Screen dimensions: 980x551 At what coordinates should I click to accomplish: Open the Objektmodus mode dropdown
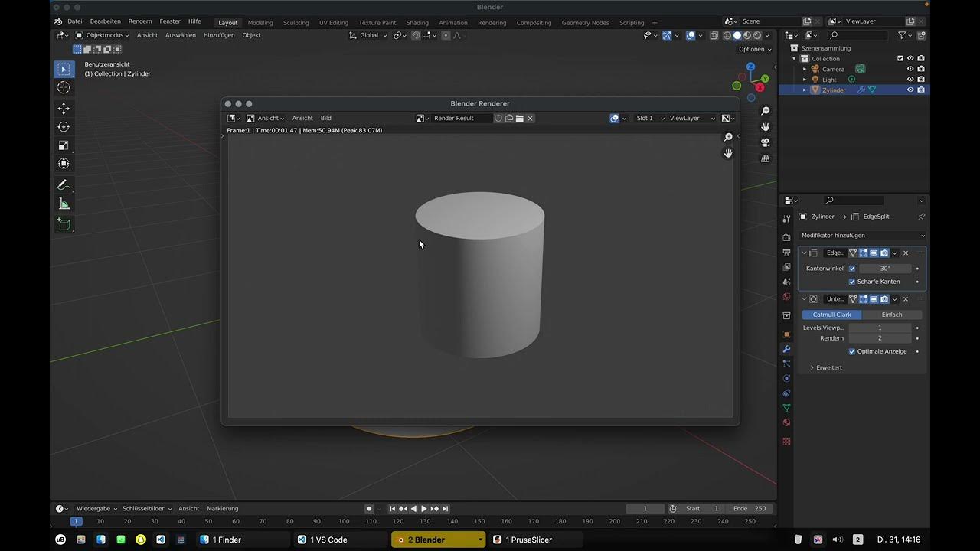coord(102,35)
